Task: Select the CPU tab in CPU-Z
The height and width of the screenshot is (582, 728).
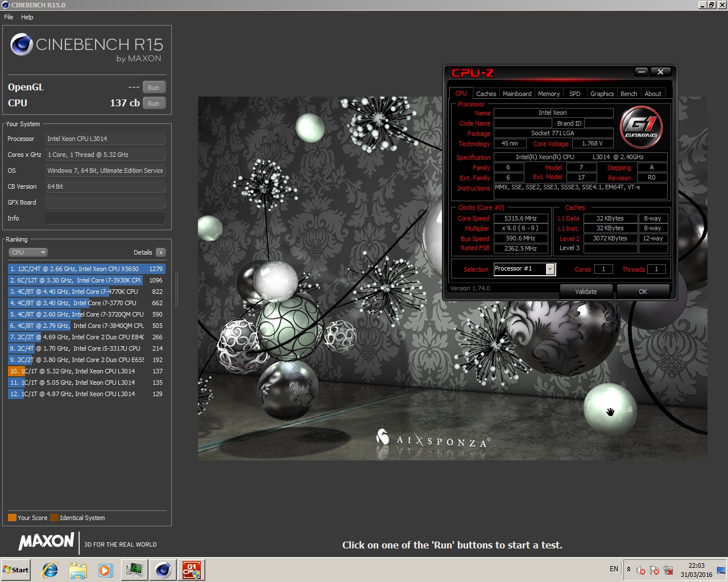Action: [461, 93]
